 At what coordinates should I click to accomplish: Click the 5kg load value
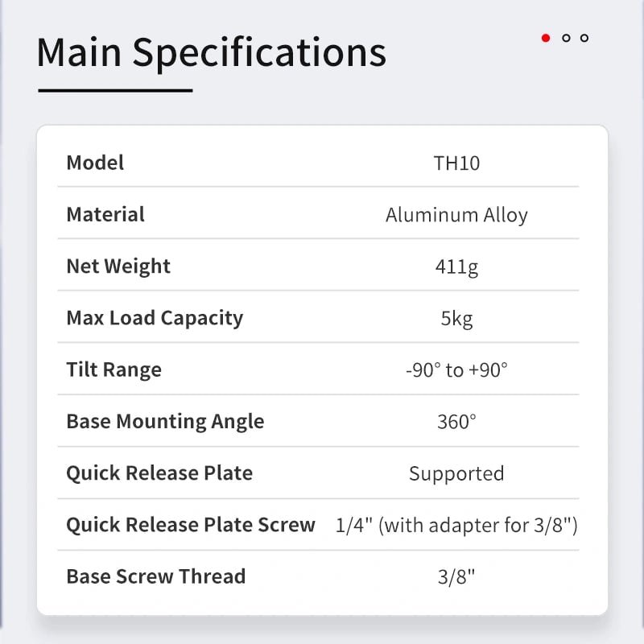tap(456, 319)
